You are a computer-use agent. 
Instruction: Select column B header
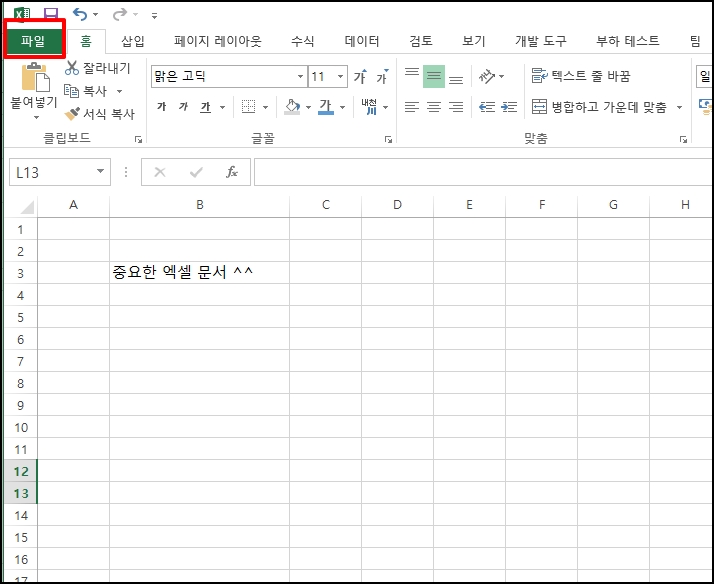point(199,205)
